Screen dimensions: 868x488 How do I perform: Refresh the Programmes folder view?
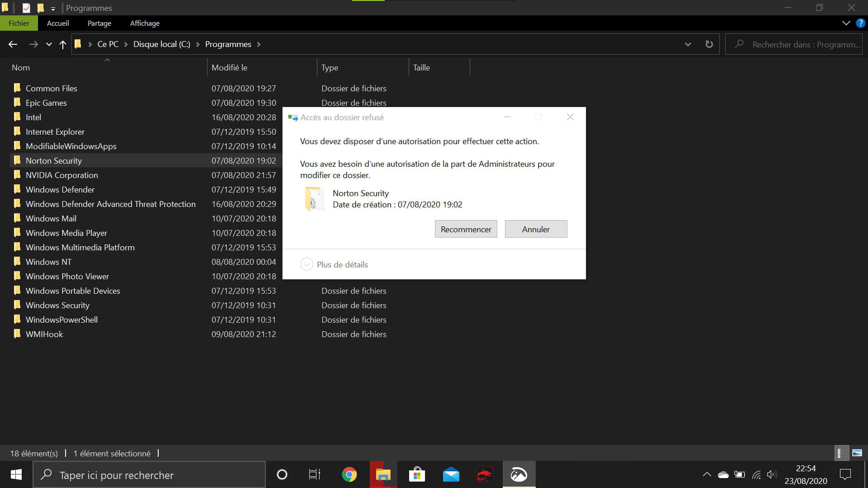(x=709, y=44)
